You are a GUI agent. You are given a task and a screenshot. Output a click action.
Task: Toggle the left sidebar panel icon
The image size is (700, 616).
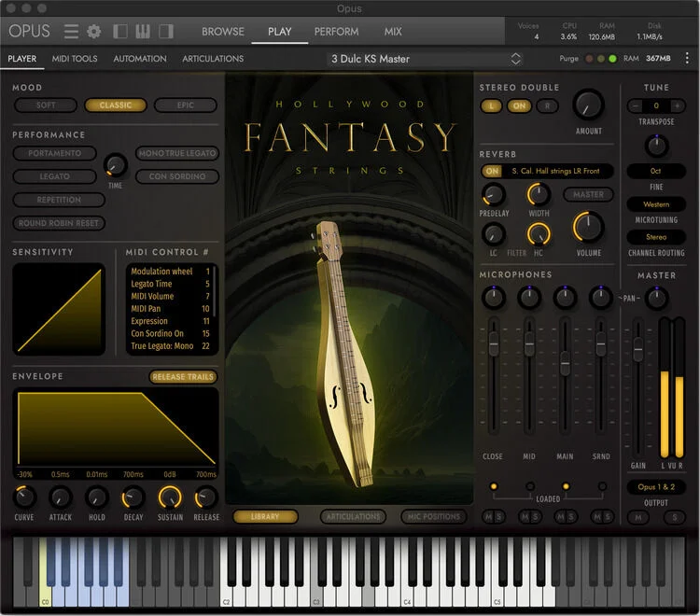coord(120,31)
